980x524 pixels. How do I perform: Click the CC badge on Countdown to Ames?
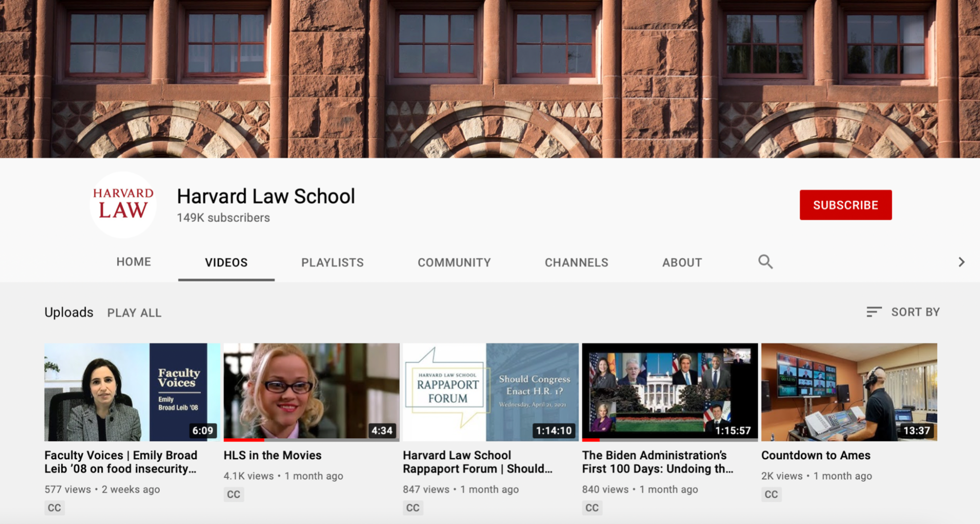click(771, 494)
